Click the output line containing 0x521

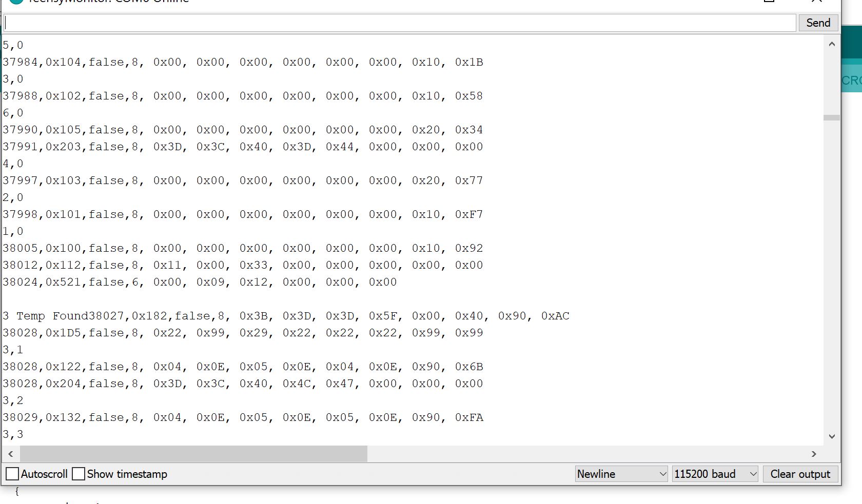(x=199, y=282)
